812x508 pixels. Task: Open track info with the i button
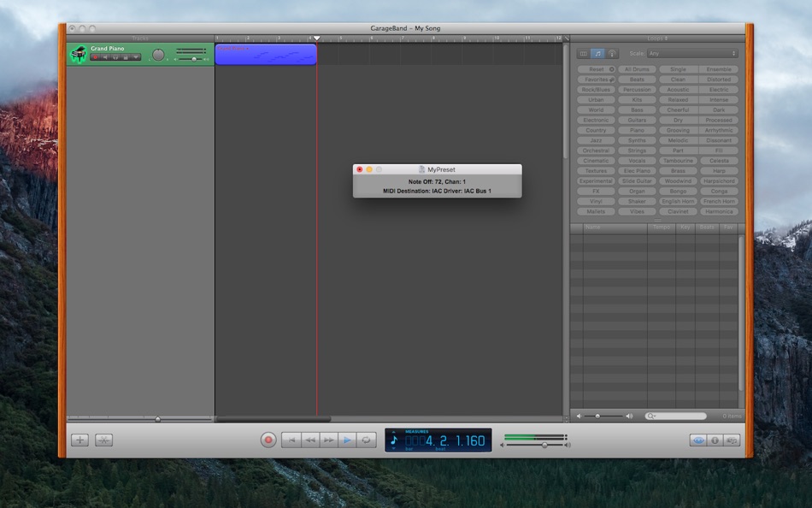715,440
